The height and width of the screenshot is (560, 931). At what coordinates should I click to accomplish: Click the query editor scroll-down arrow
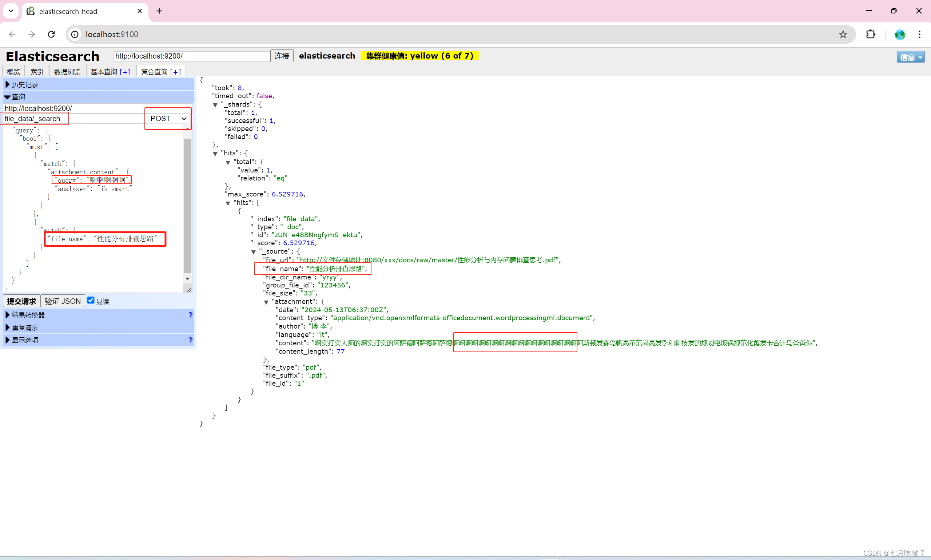[x=187, y=278]
